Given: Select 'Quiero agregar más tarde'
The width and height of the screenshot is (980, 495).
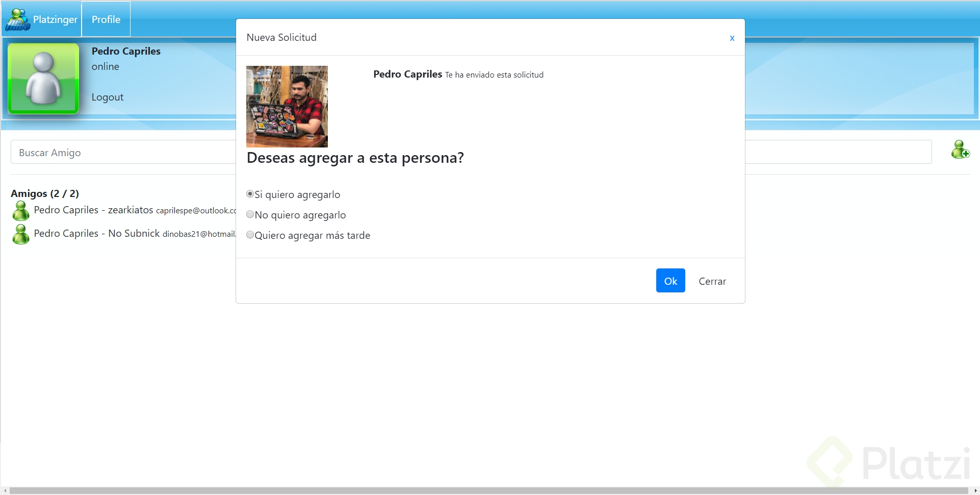Looking at the screenshot, I should (x=250, y=235).
